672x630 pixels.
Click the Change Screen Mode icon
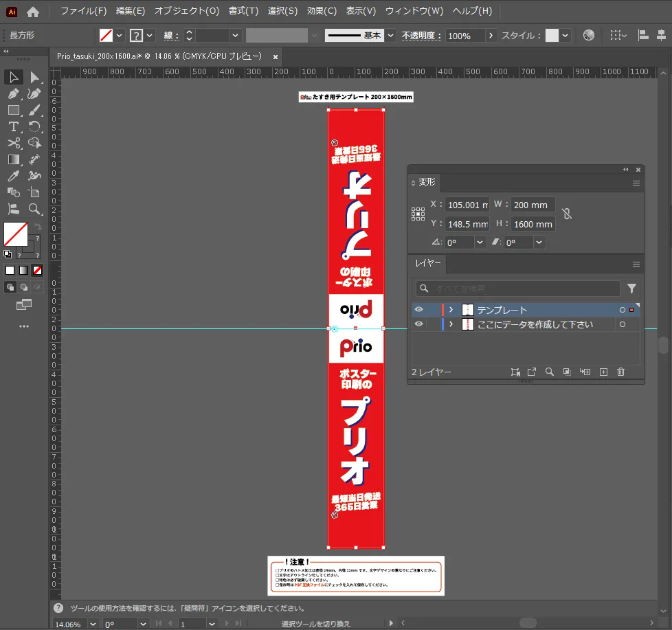[24, 305]
